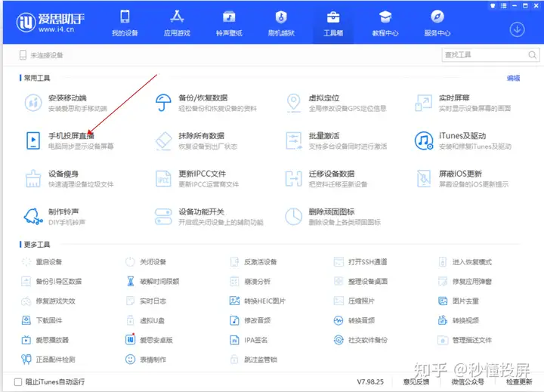This screenshot has height=392, width=544.
Task: Open 虚拟定位 location pin icon
Action: (x=293, y=103)
